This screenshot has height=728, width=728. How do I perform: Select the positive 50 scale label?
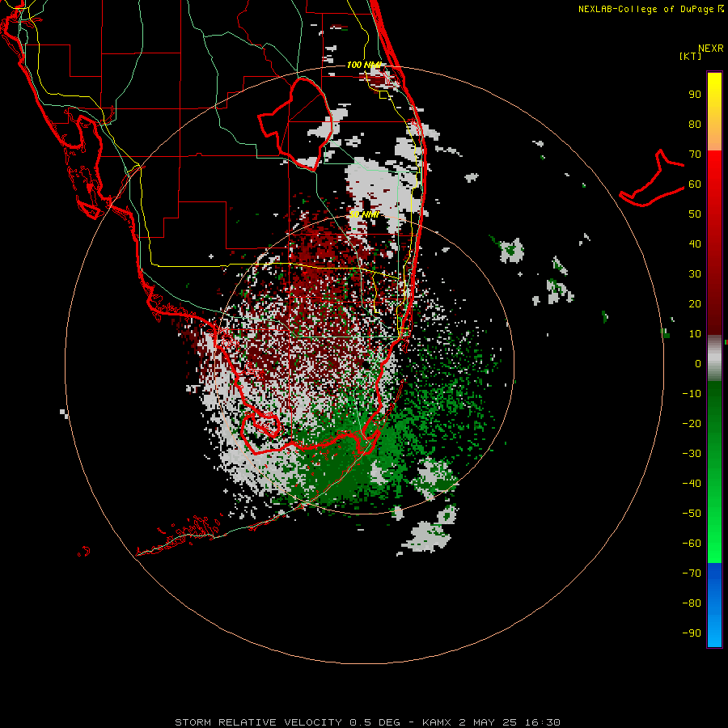[x=695, y=214]
